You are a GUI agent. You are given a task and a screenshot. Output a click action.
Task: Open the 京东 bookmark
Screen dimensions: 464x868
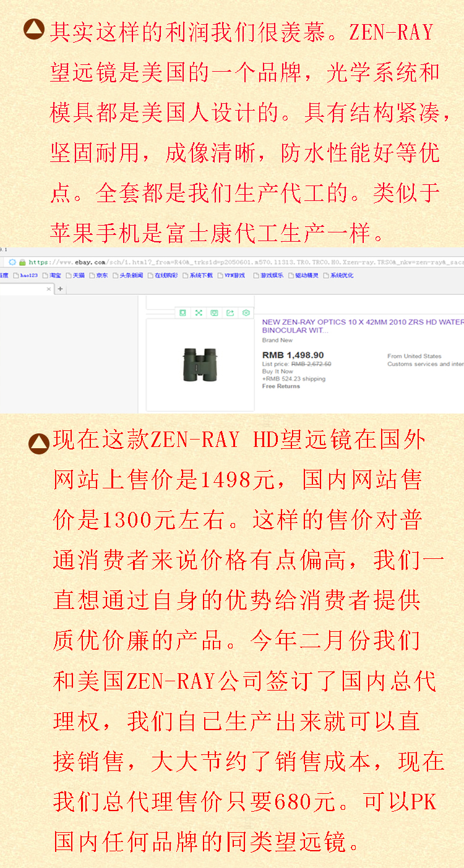pyautogui.click(x=98, y=275)
